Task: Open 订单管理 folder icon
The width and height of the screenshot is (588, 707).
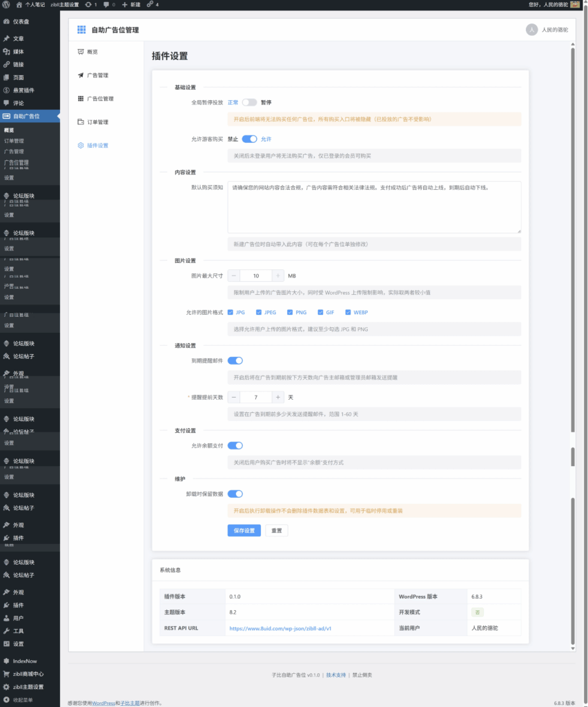Action: pos(81,122)
